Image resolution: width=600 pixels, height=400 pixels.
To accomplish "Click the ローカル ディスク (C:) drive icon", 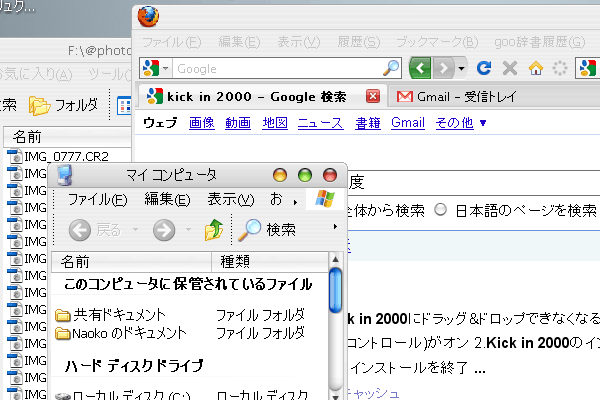I will point(63,396).
